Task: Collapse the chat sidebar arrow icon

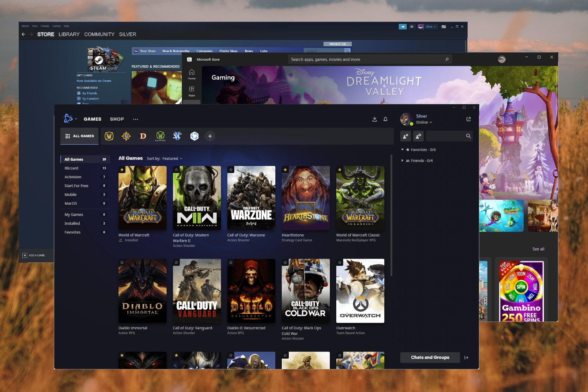Action: 466,357
